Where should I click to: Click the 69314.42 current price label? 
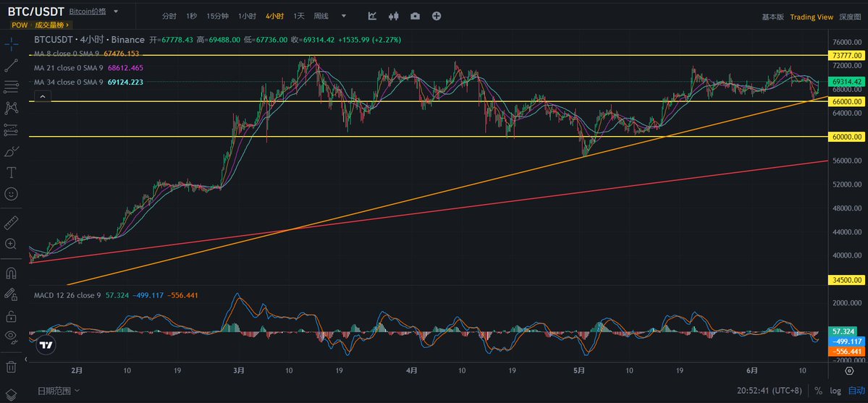846,81
